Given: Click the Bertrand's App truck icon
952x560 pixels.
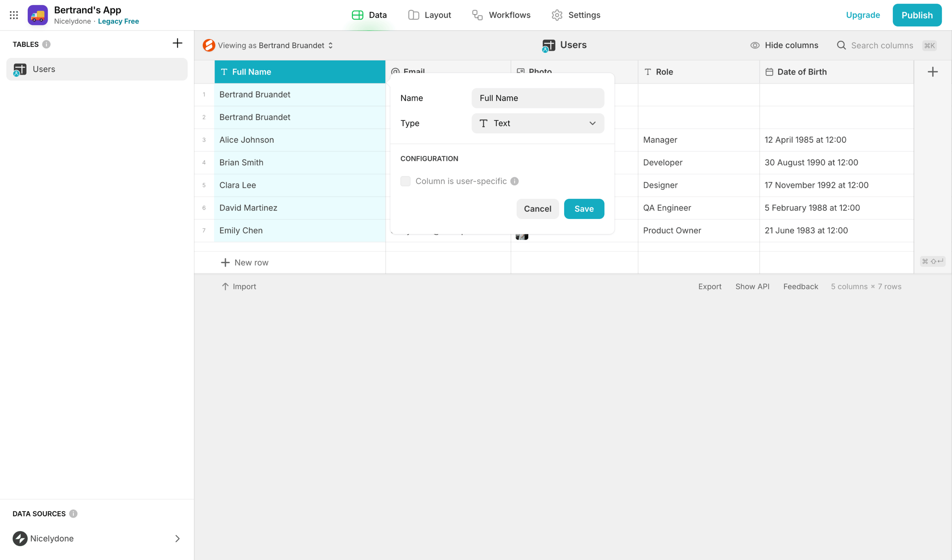Looking at the screenshot, I should click(x=38, y=15).
